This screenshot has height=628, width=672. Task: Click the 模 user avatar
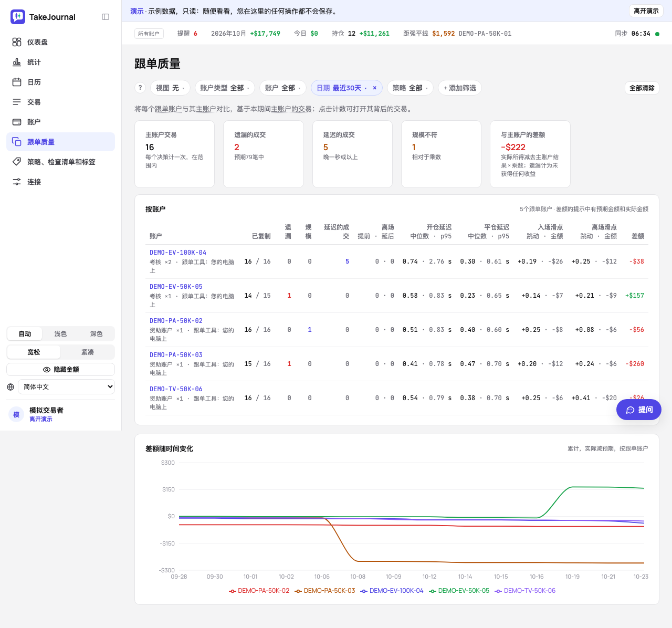[16, 414]
